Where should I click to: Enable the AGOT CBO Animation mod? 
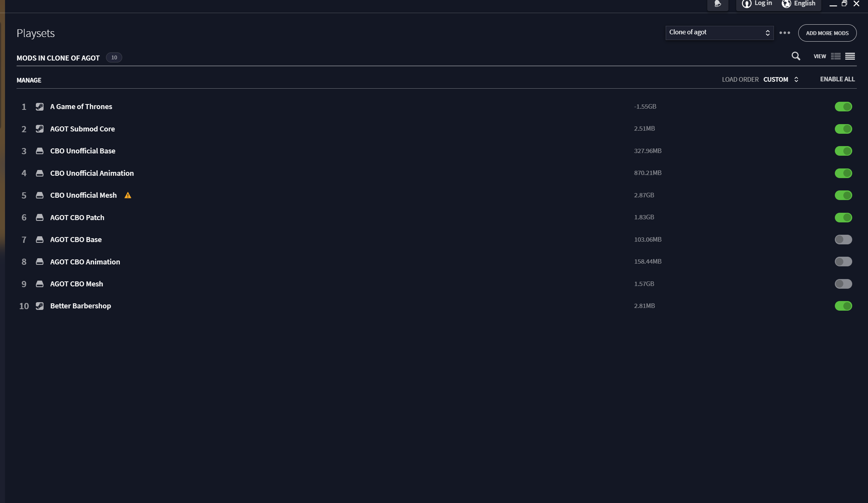coord(843,262)
